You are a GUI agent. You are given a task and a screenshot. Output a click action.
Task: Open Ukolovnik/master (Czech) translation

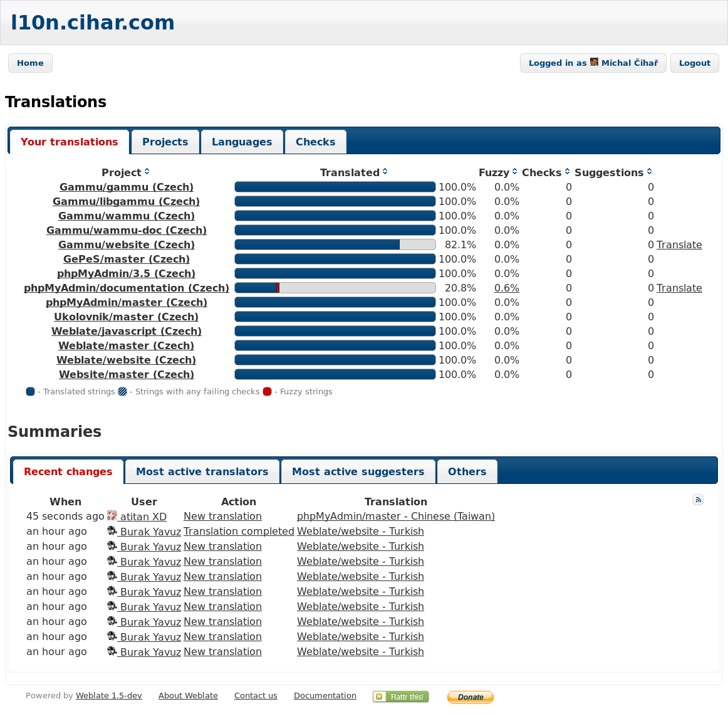click(x=127, y=317)
